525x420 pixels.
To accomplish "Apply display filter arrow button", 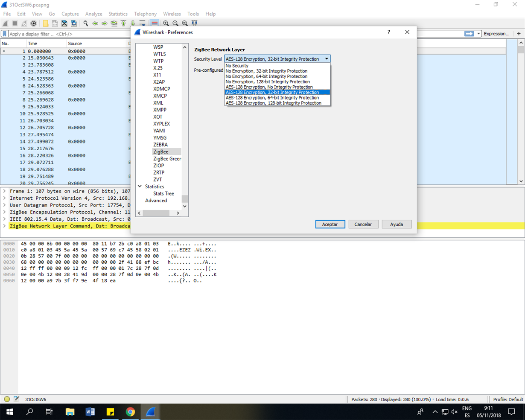I will [469, 34].
